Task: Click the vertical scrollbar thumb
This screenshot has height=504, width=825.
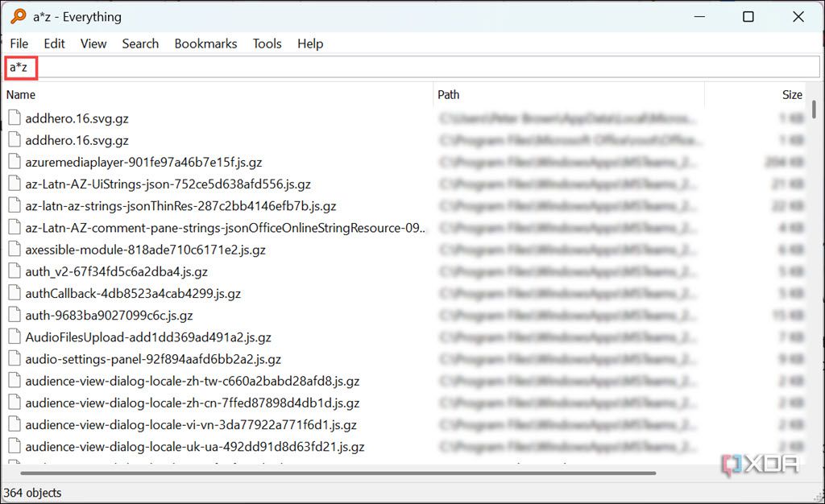Action: click(814, 109)
